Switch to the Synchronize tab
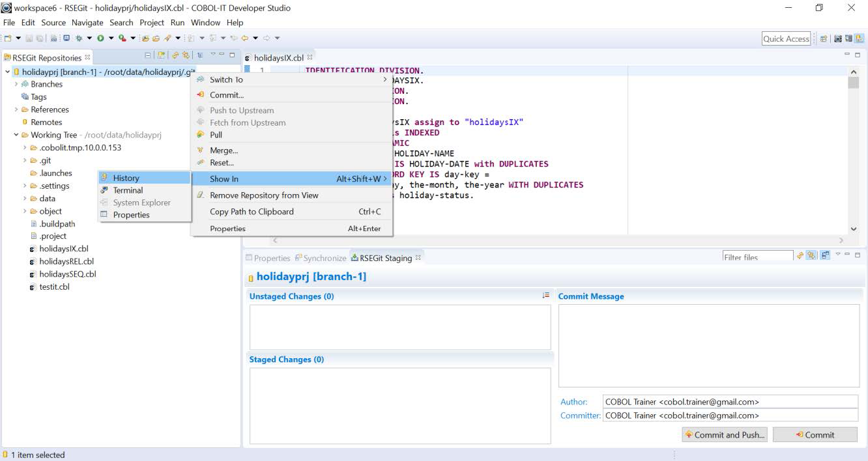The height and width of the screenshot is (461, 868). [x=324, y=258]
